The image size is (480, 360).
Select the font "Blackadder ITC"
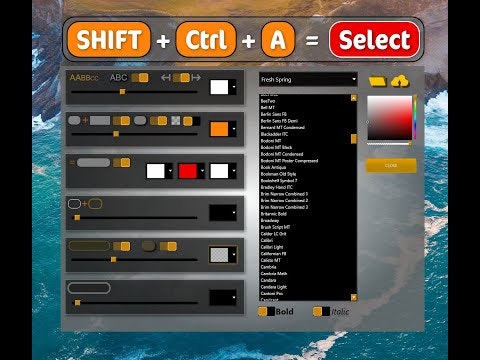pos(274,134)
